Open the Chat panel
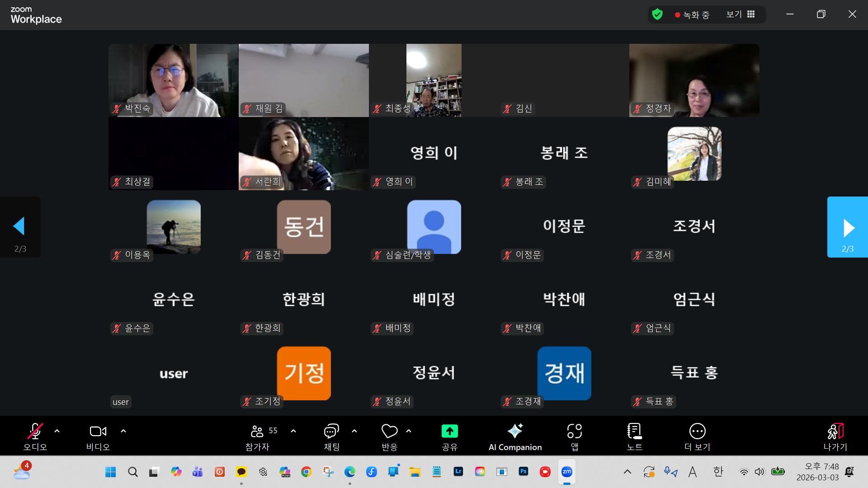 pos(331,432)
